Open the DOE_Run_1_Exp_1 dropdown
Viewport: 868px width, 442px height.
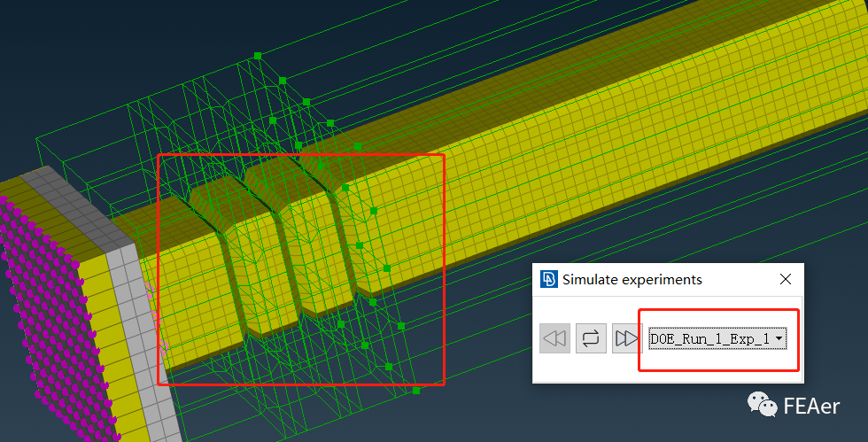click(x=717, y=337)
